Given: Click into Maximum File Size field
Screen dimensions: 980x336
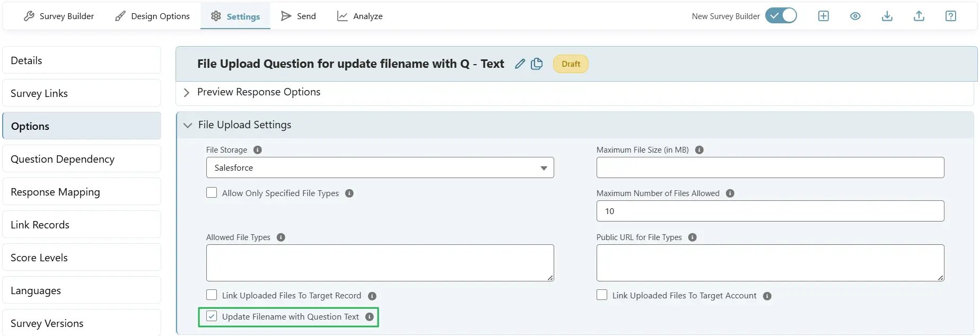Looking at the screenshot, I should (x=770, y=167).
